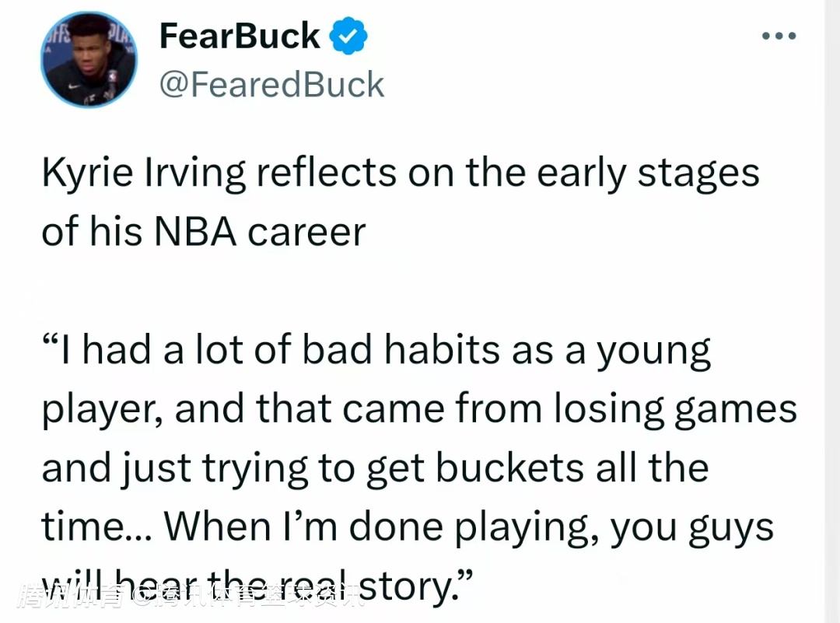Click the word "young" in the quote

click(653, 352)
